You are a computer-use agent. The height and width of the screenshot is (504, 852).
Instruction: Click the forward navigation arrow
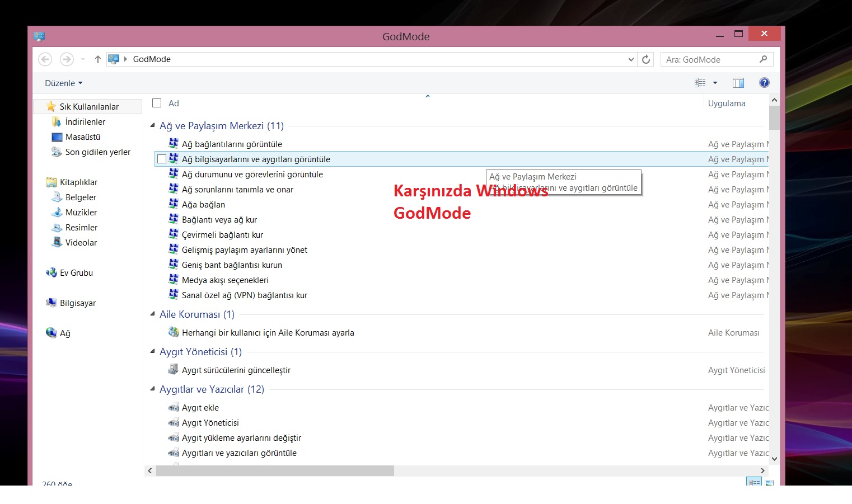pos(67,59)
